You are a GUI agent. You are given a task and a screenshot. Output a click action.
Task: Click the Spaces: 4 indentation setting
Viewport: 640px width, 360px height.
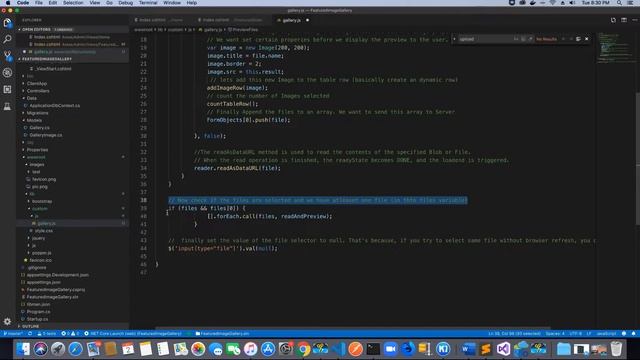[555, 333]
